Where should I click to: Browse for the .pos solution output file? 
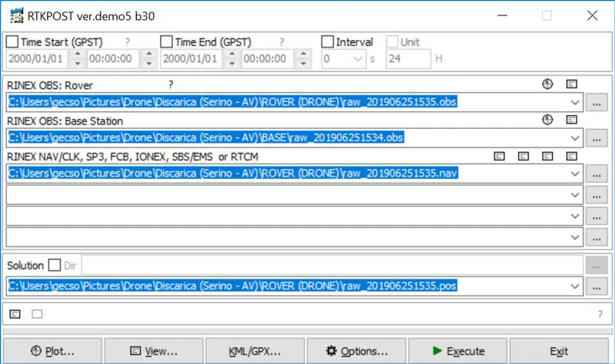(x=597, y=286)
